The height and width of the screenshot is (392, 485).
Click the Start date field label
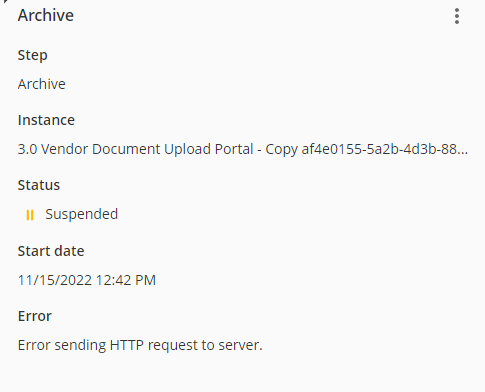click(x=51, y=251)
